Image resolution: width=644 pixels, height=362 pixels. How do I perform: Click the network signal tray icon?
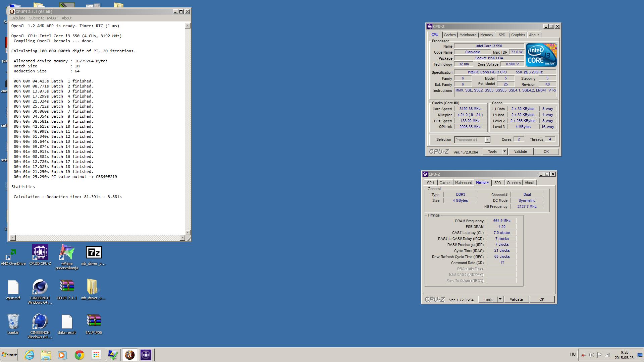click(607, 355)
